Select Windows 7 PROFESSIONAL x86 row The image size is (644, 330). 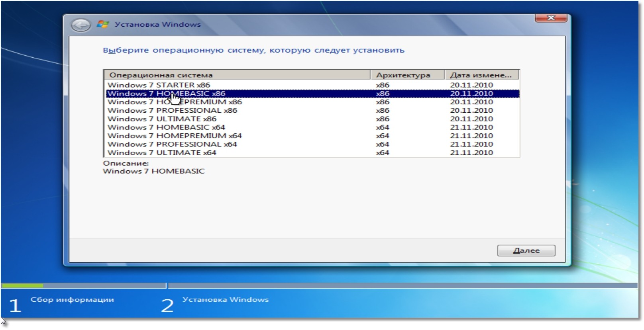[x=312, y=110]
